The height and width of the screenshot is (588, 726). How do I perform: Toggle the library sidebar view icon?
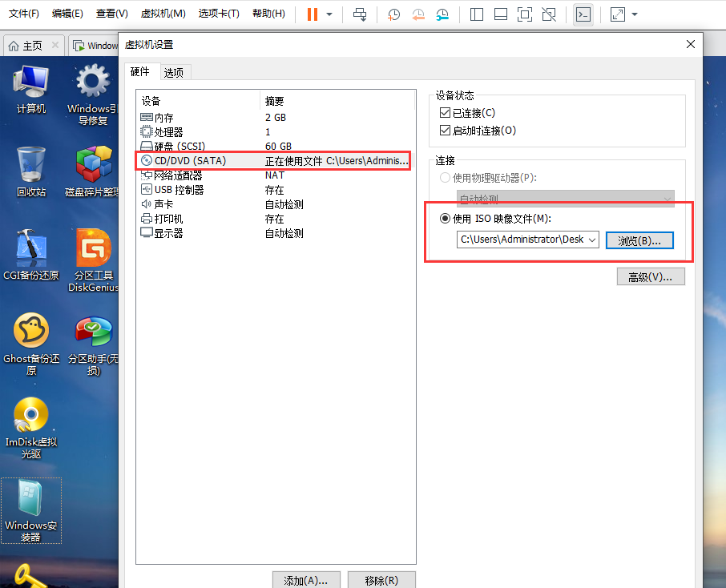coord(477,14)
